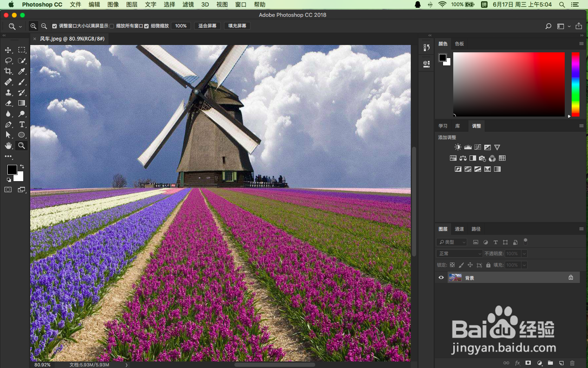Choose the Lasso tool
The image size is (588, 368).
(8, 61)
